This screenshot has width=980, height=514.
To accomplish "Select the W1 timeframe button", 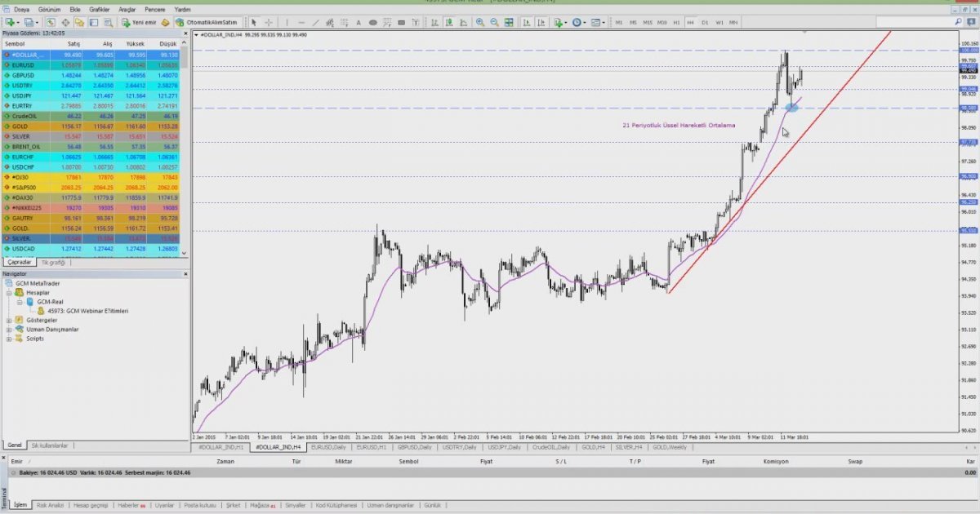I will coord(719,23).
